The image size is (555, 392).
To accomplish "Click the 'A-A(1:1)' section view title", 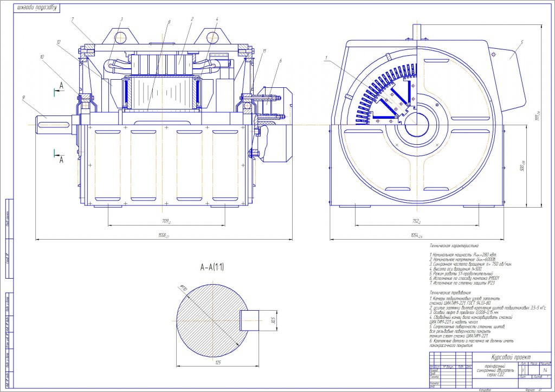I will (212, 267).
